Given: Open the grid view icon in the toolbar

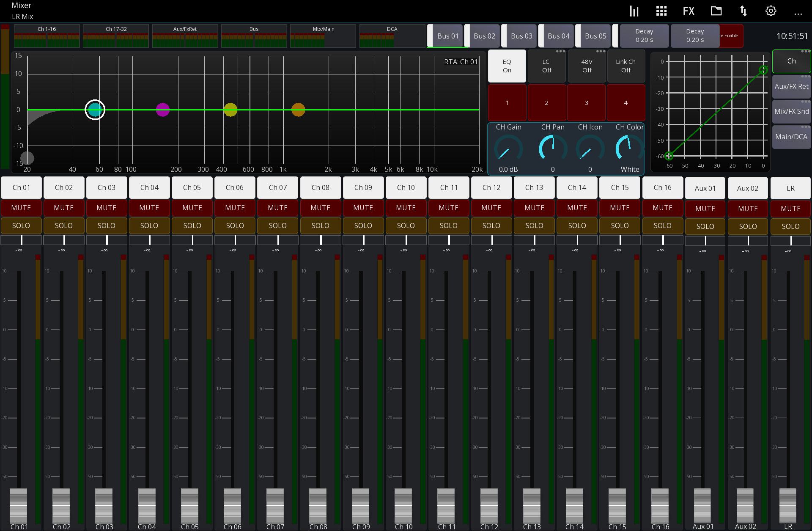Looking at the screenshot, I should click(x=661, y=11).
